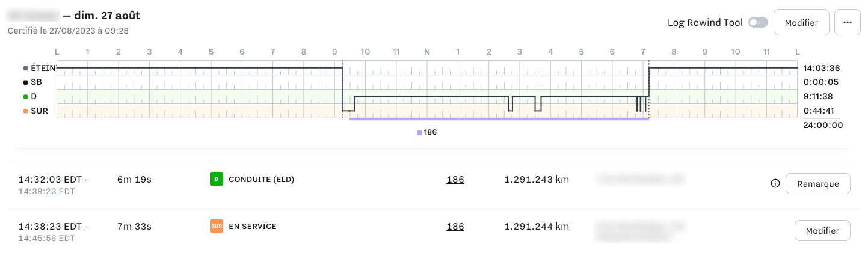Click the green D row label on the graph
This screenshot has height=253, width=868.
click(34, 96)
